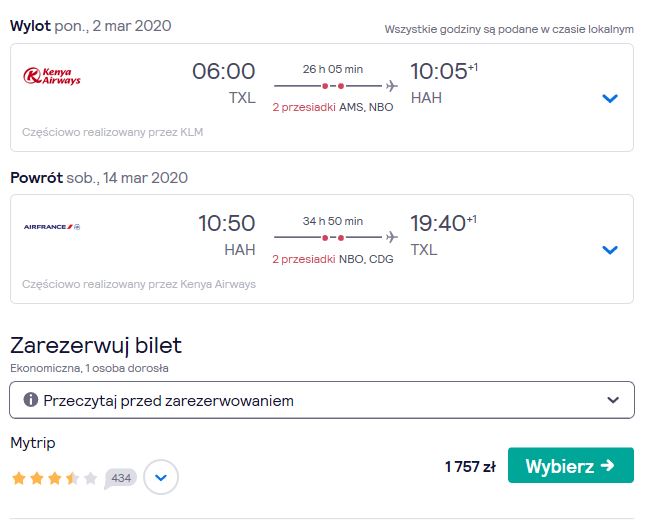Viewport: 646px width, 528px height.
Task: Expand the outbound flight details chevron
Action: point(610,98)
